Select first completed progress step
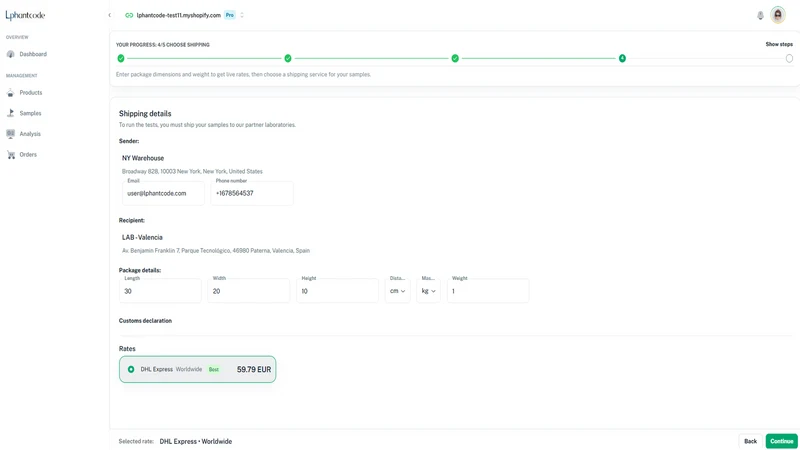This screenshot has width=800, height=450. (x=121, y=59)
